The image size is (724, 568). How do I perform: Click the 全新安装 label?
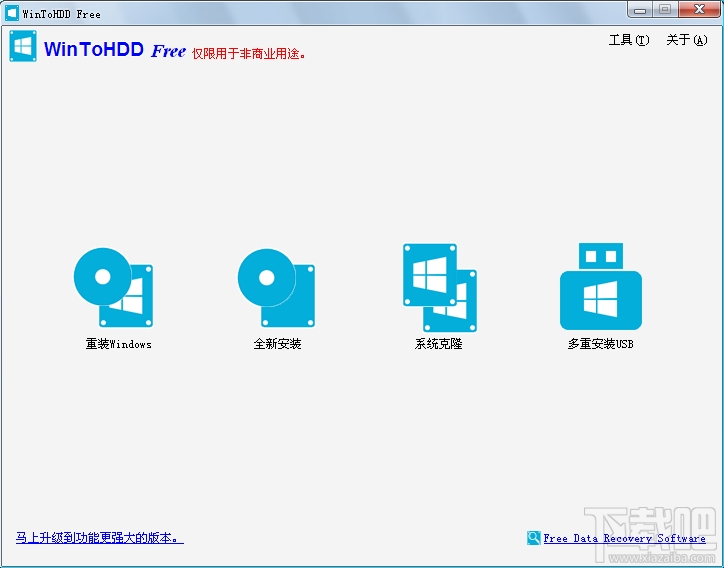click(x=277, y=344)
